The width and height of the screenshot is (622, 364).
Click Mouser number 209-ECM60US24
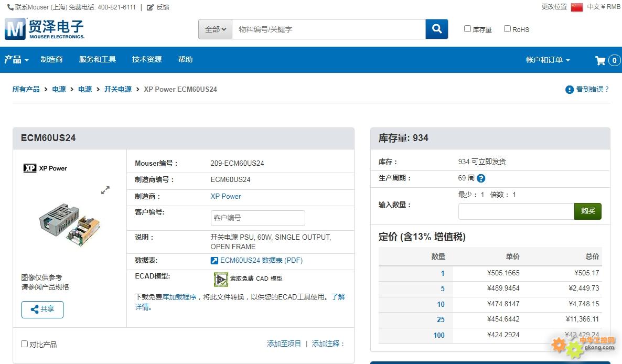click(237, 163)
